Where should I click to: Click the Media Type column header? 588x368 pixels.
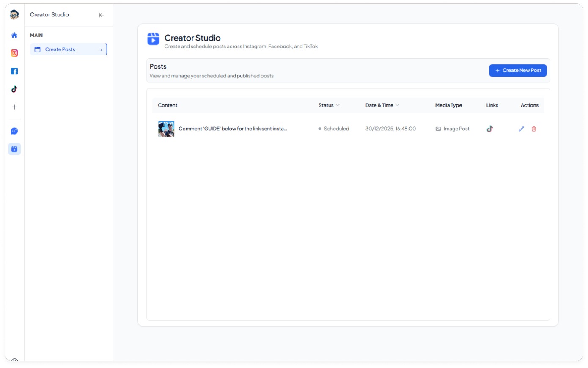448,105
